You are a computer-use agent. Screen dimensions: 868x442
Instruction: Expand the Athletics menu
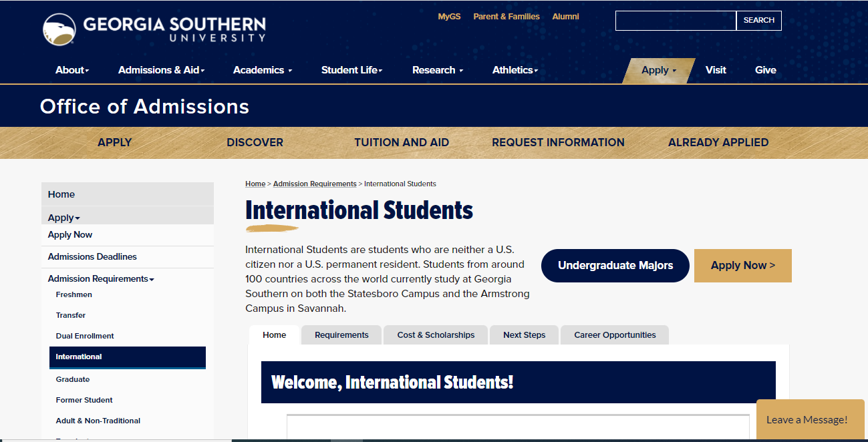pyautogui.click(x=515, y=70)
